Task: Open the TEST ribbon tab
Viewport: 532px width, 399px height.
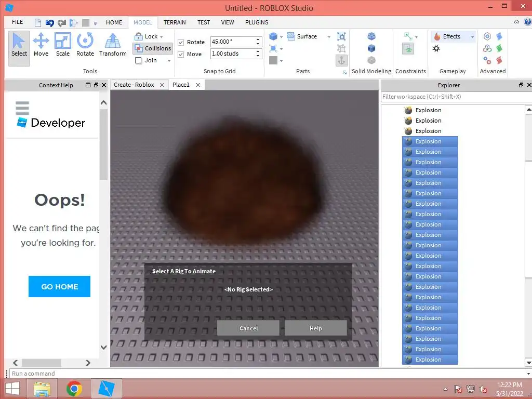Action: tap(204, 22)
